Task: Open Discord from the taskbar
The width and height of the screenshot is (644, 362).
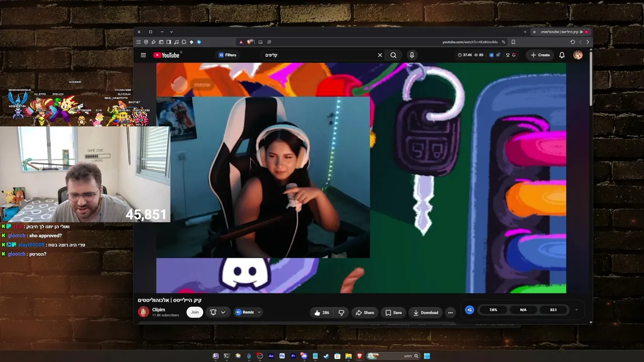Action: (304, 356)
